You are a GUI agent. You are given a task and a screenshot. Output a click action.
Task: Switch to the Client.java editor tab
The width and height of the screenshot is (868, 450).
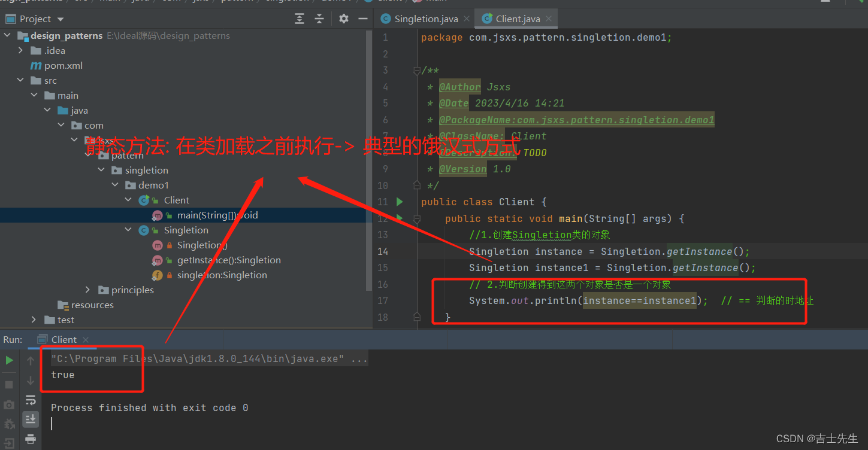coord(518,19)
